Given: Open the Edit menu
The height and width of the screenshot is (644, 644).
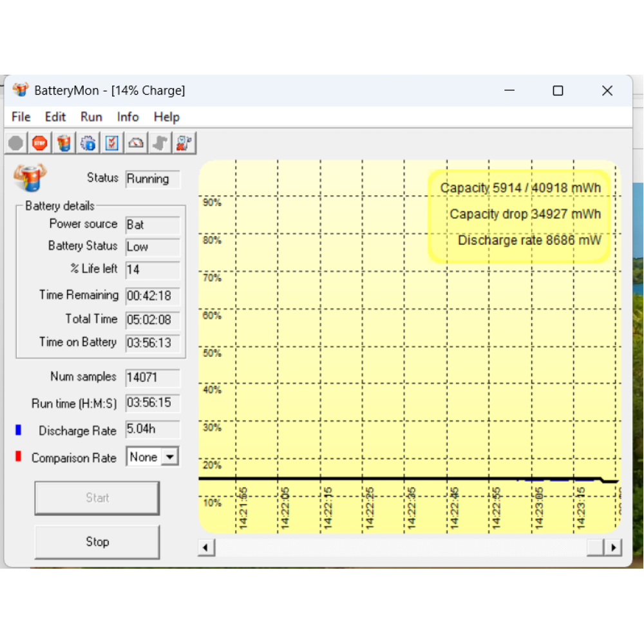Looking at the screenshot, I should tap(55, 117).
